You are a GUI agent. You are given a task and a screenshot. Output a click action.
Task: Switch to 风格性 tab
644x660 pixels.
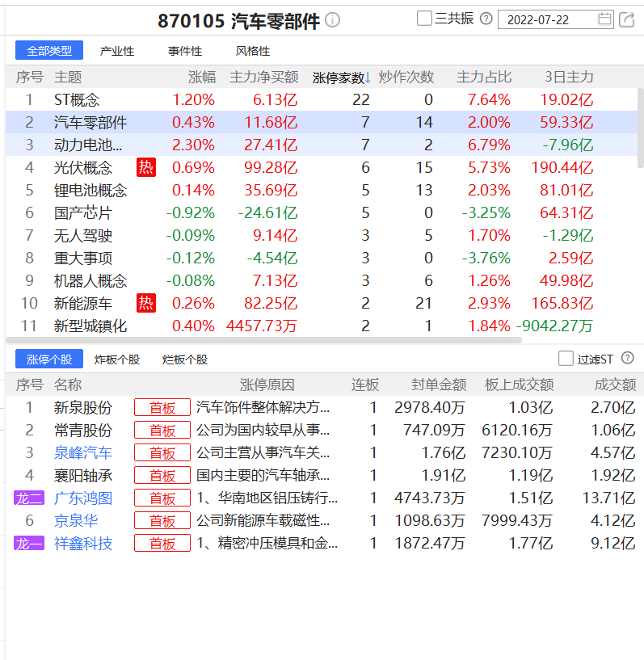coord(253,51)
